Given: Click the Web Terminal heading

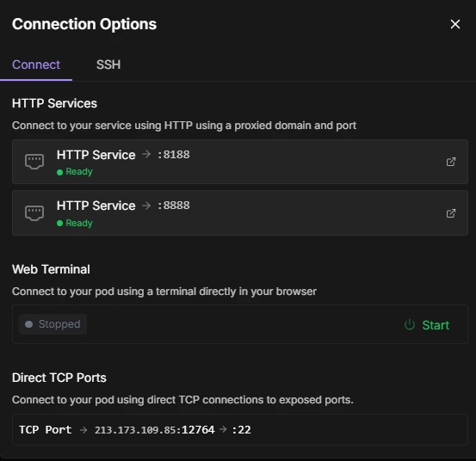Looking at the screenshot, I should click(x=51, y=269).
